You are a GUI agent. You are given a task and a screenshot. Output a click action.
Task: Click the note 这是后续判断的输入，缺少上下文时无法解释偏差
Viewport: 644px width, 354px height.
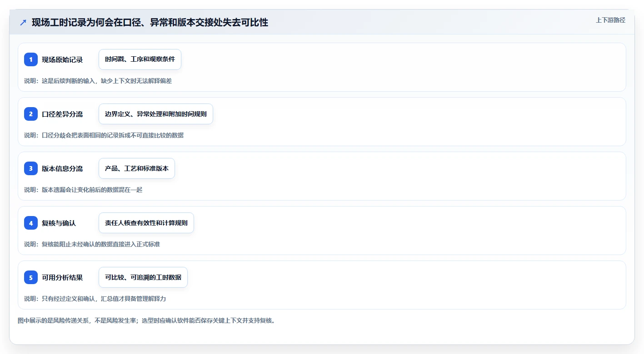click(x=107, y=81)
